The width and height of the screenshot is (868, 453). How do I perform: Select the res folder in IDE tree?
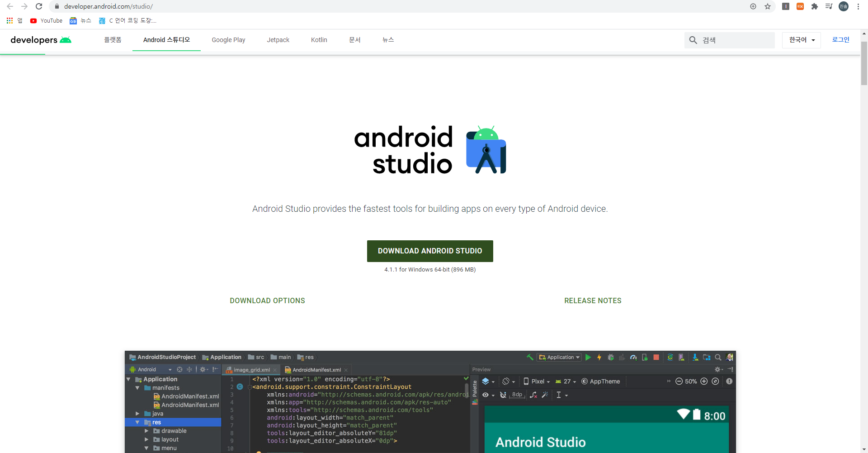pyautogui.click(x=173, y=422)
